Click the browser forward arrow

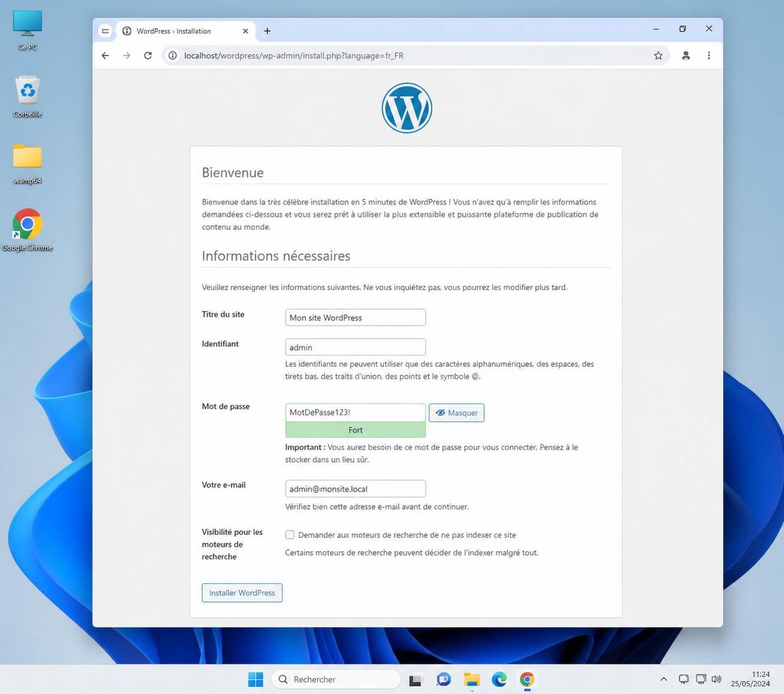[126, 55]
